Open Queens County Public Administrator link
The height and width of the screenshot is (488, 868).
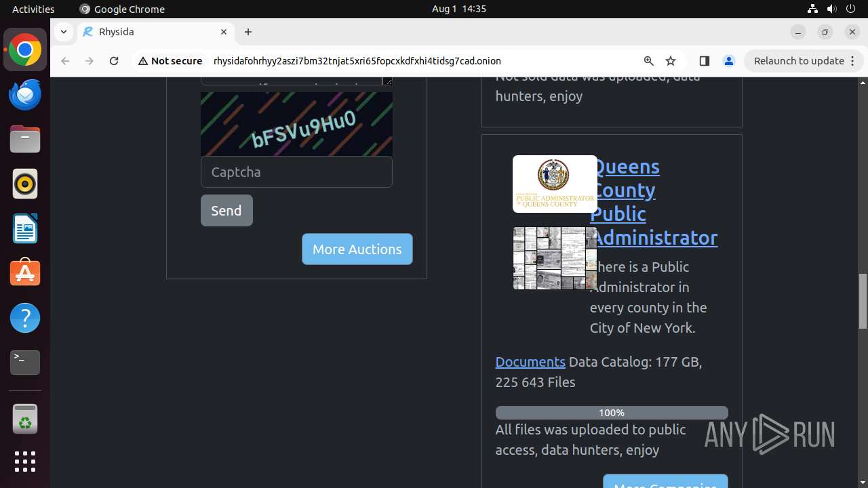654,202
